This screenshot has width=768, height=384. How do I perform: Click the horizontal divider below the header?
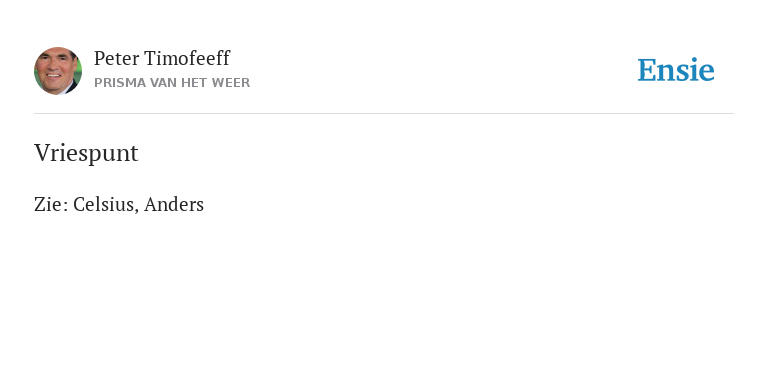click(x=384, y=114)
